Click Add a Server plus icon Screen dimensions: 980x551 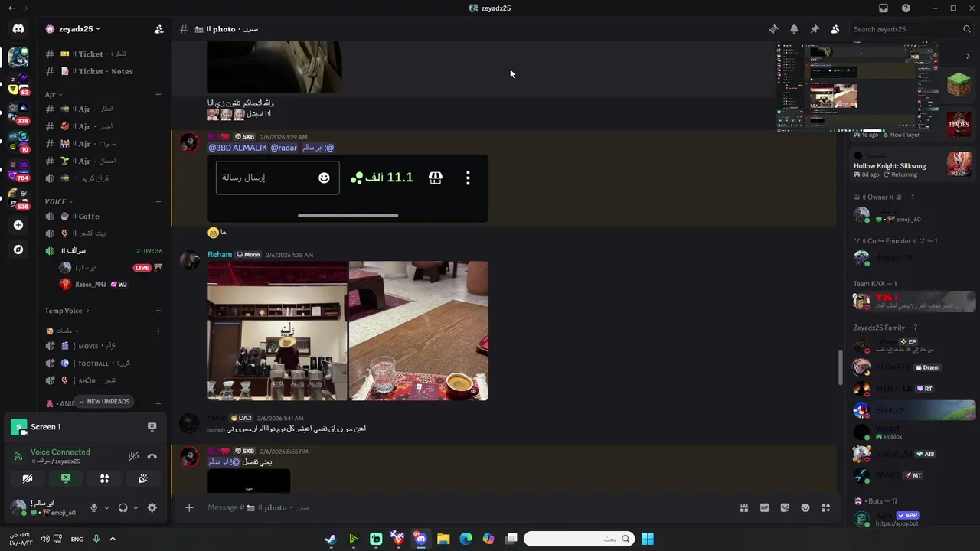tap(18, 225)
